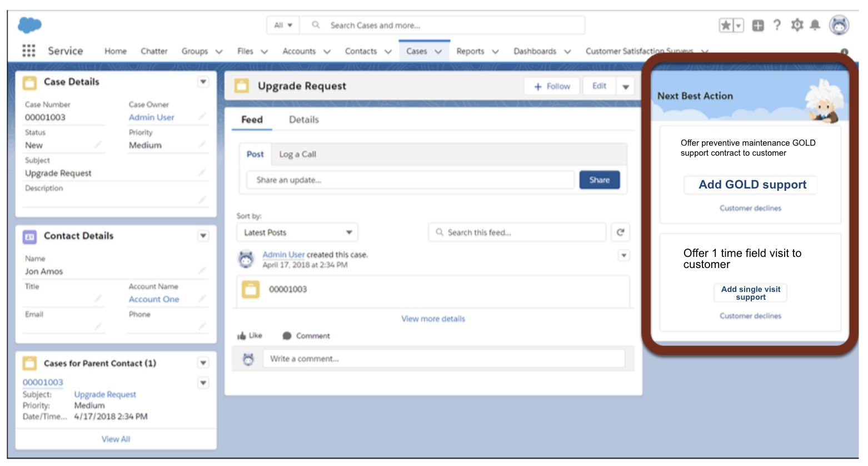
Task: Switch to the Details tab
Action: (x=303, y=120)
